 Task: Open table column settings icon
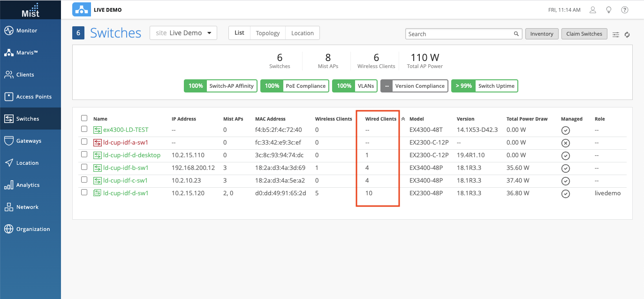pyautogui.click(x=616, y=34)
